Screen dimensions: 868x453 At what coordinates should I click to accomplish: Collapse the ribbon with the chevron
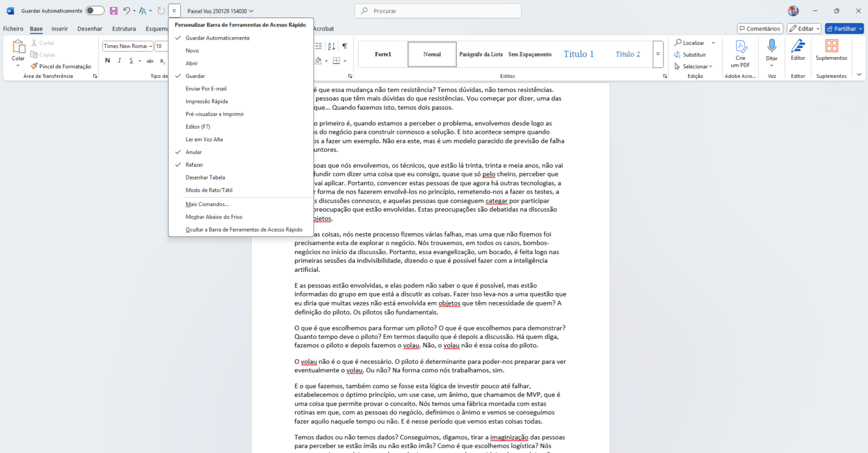[x=859, y=75]
